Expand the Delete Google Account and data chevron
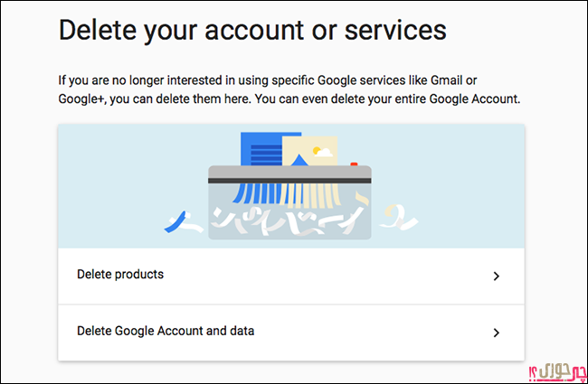 [496, 332]
